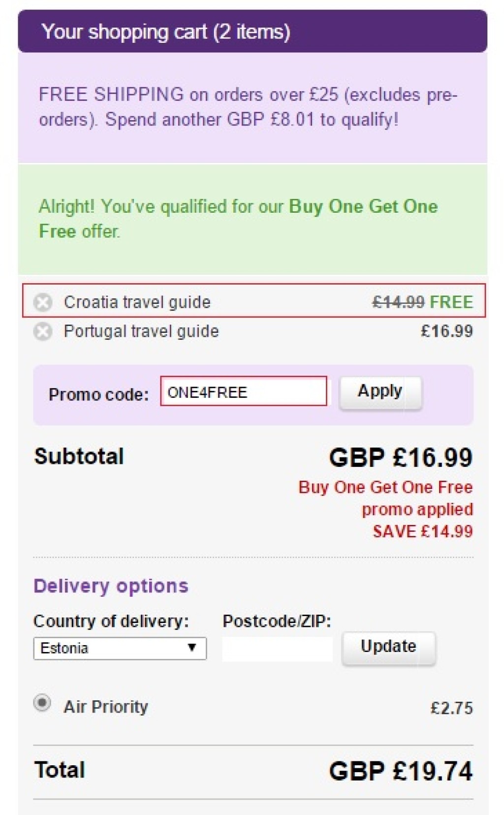Remove Croatia travel guide from cart
Screen dimensions: 504x815
point(43,302)
